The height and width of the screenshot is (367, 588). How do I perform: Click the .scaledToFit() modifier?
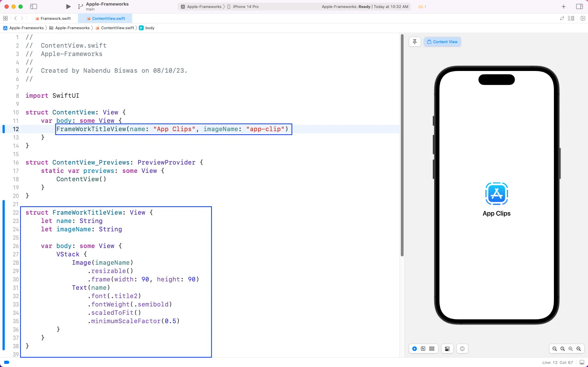[114, 313]
